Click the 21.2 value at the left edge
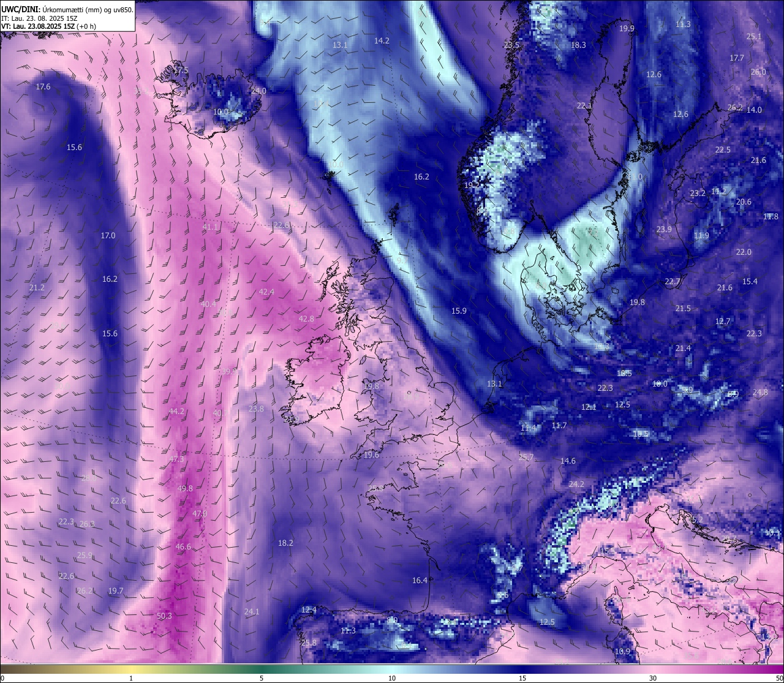The image size is (784, 683). (x=37, y=288)
